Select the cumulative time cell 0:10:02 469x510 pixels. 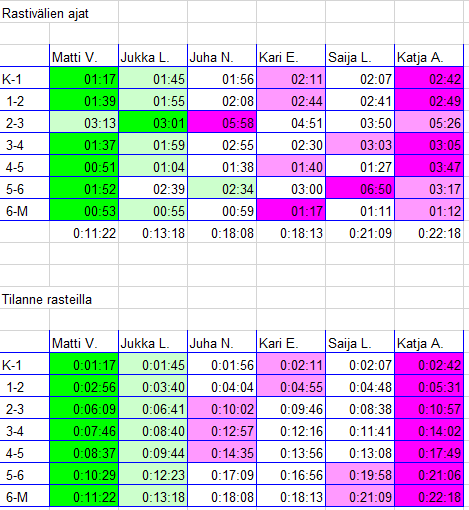[222, 409]
